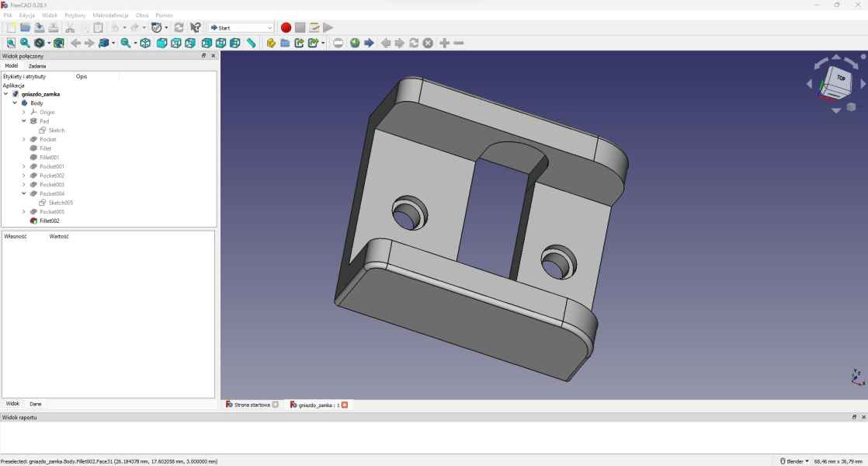Set the front view cube

point(161,43)
